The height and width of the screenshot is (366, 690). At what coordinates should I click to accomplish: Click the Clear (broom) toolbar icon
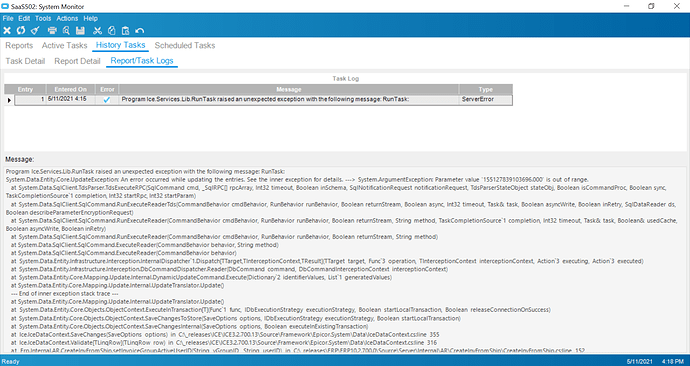pyautogui.click(x=35, y=30)
